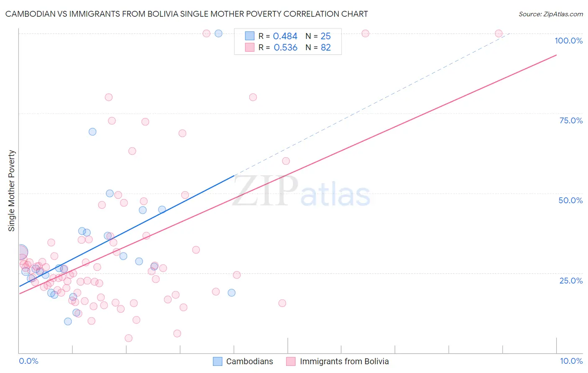Click the 75.0% y-axis label
This screenshot has width=588, height=373.
coord(571,120)
